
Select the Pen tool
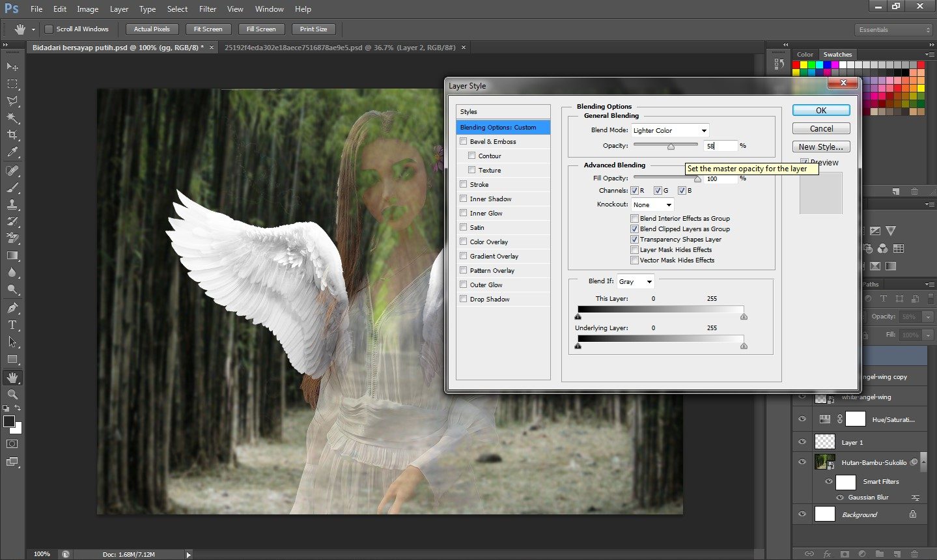click(x=12, y=308)
